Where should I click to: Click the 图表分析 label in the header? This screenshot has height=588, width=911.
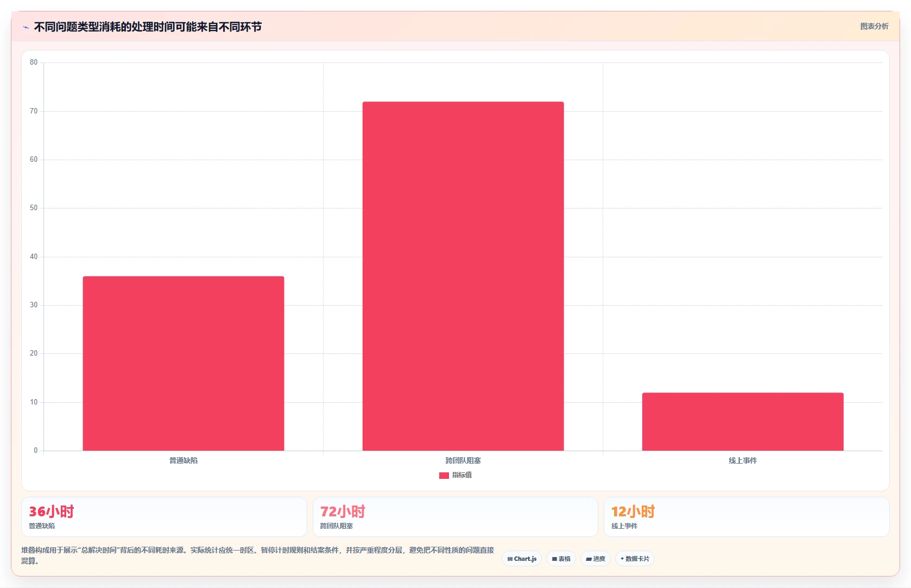874,26
